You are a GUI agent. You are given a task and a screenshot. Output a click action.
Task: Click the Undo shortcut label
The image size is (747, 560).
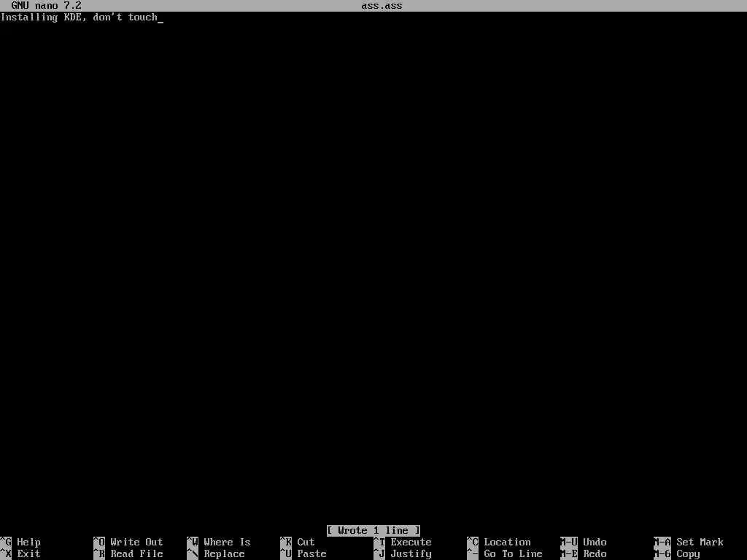point(595,542)
